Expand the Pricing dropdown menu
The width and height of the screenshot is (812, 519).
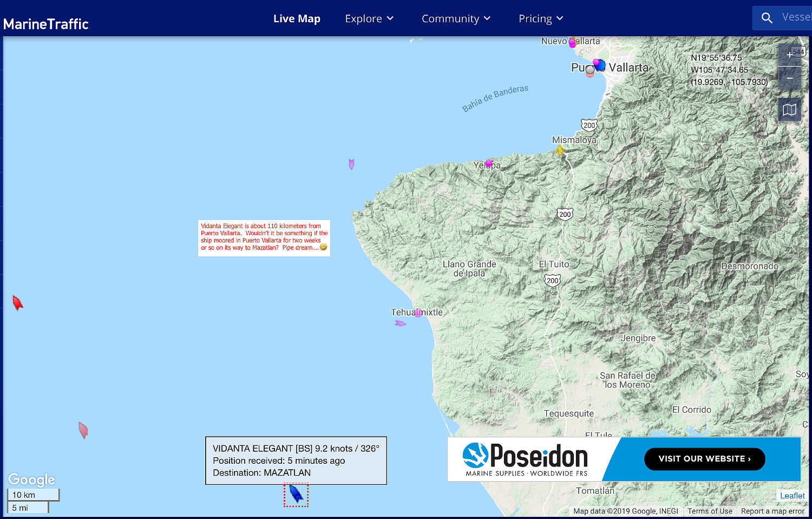[x=541, y=18]
